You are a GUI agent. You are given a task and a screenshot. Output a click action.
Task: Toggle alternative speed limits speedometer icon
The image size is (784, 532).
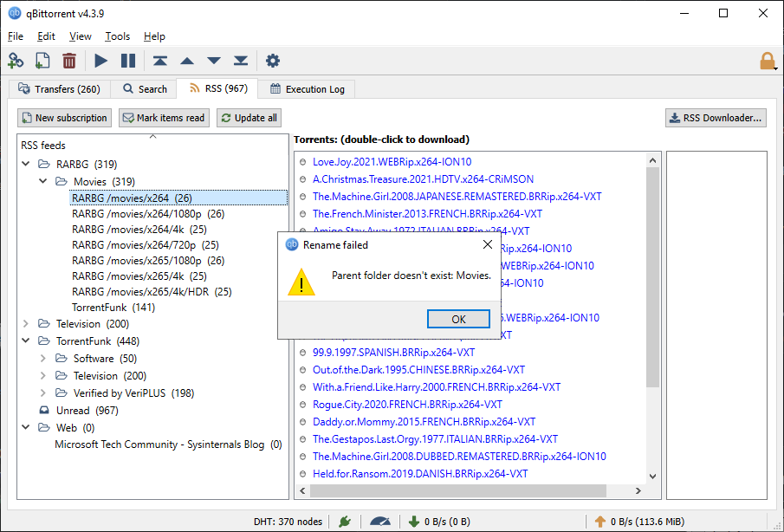tap(380, 522)
